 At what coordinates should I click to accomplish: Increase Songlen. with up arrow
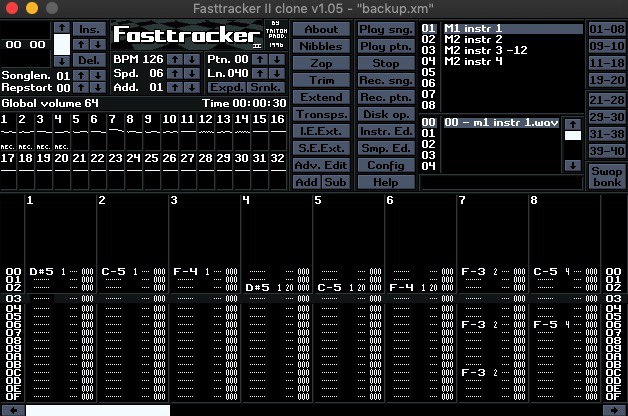(x=81, y=75)
